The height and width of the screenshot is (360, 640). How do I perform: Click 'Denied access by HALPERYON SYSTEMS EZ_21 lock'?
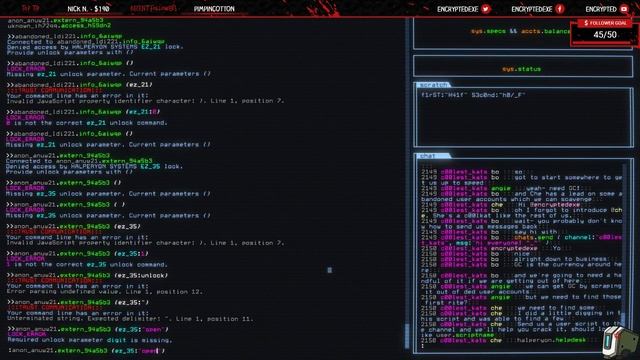tap(95, 47)
